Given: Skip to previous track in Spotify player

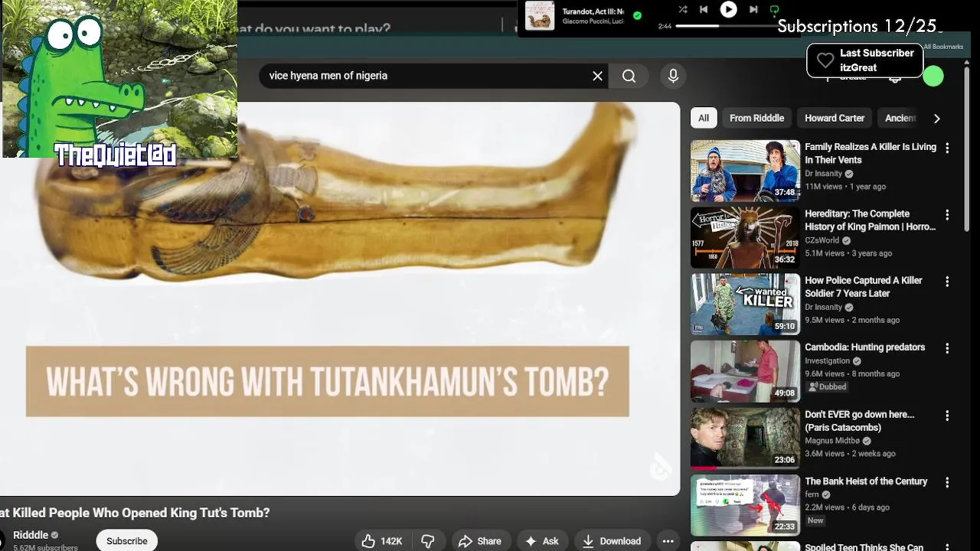Looking at the screenshot, I should point(704,9).
